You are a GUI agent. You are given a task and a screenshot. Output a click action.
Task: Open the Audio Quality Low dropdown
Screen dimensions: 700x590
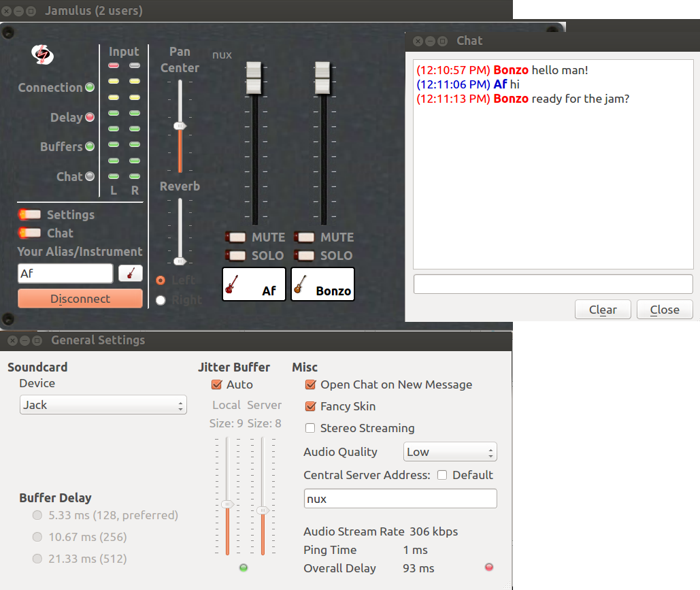coord(450,452)
